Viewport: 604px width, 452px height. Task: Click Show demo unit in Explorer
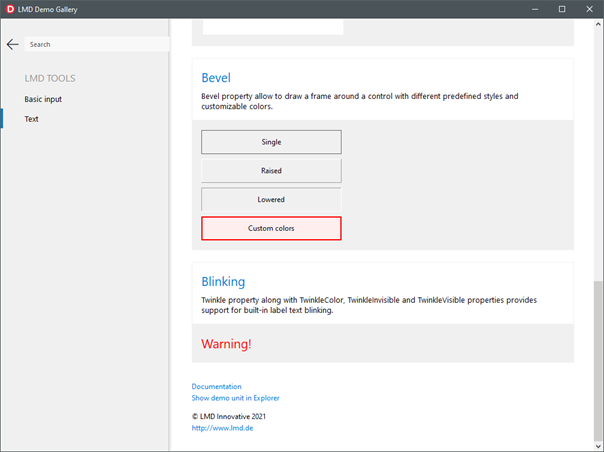click(x=235, y=398)
